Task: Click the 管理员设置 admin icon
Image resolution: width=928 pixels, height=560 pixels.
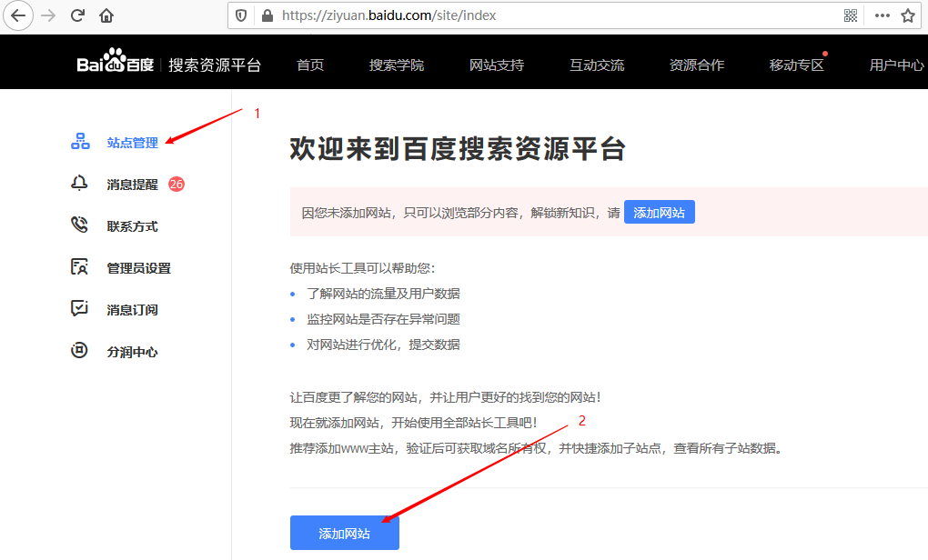Action: point(79,266)
